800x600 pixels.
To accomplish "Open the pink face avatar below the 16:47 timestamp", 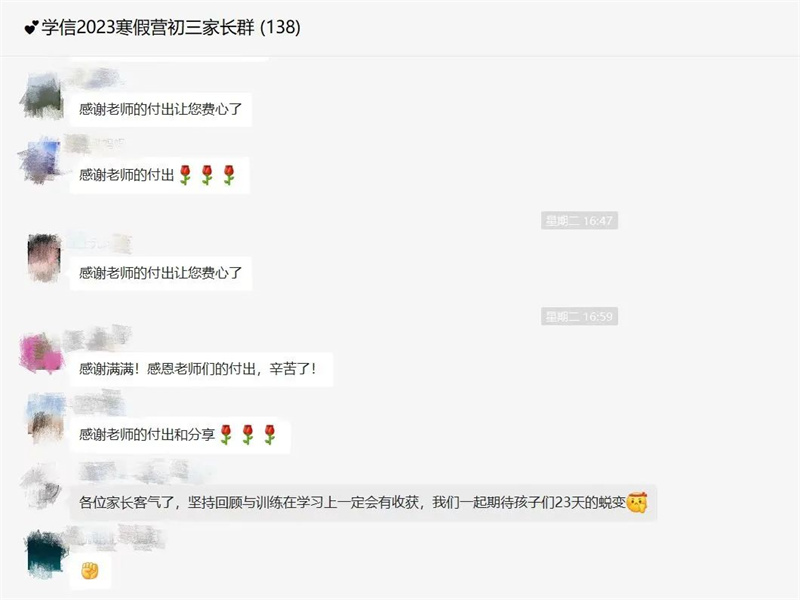I will 44,258.
